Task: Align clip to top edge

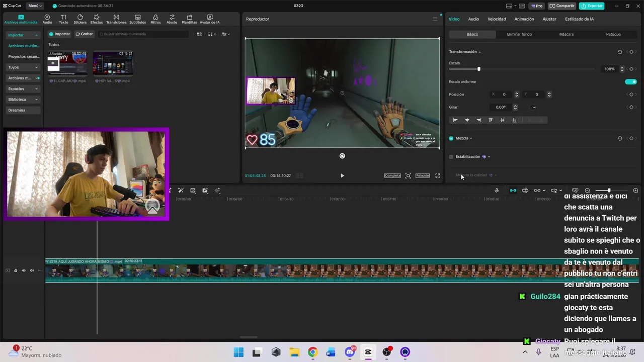Action: [x=491, y=120]
